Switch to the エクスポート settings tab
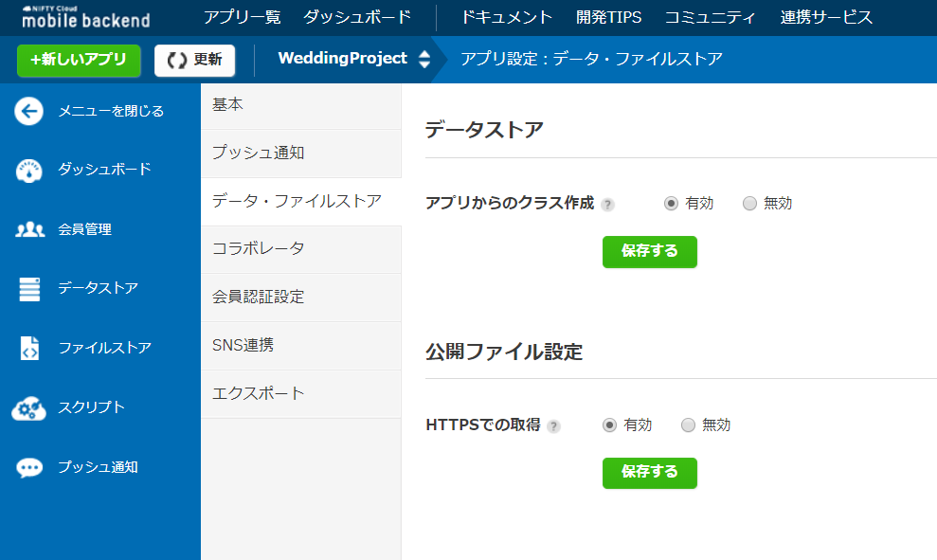This screenshot has width=937, height=560. click(301, 394)
